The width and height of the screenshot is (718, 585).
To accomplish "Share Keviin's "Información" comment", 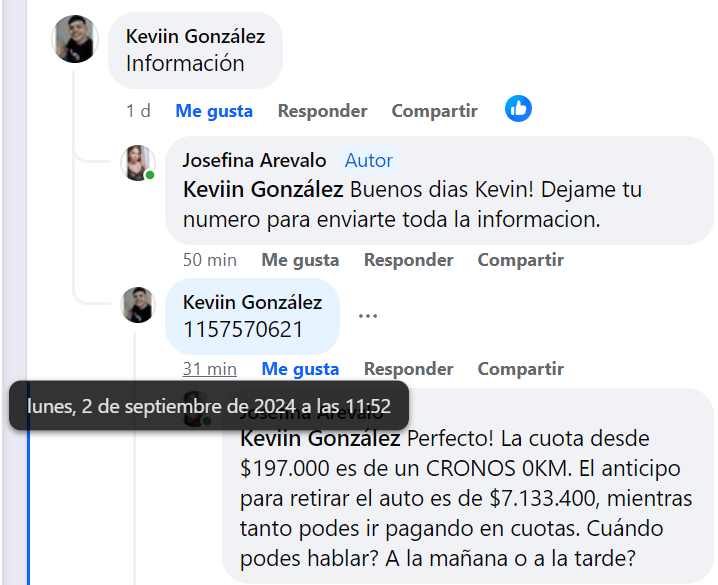I will tap(434, 111).
